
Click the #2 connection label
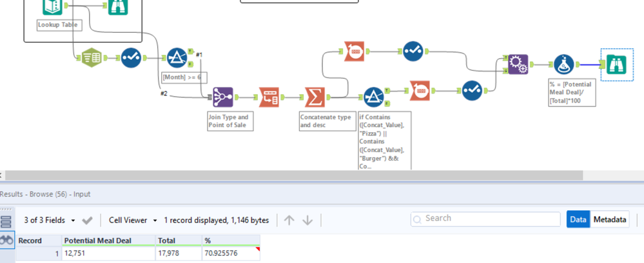coord(164,93)
